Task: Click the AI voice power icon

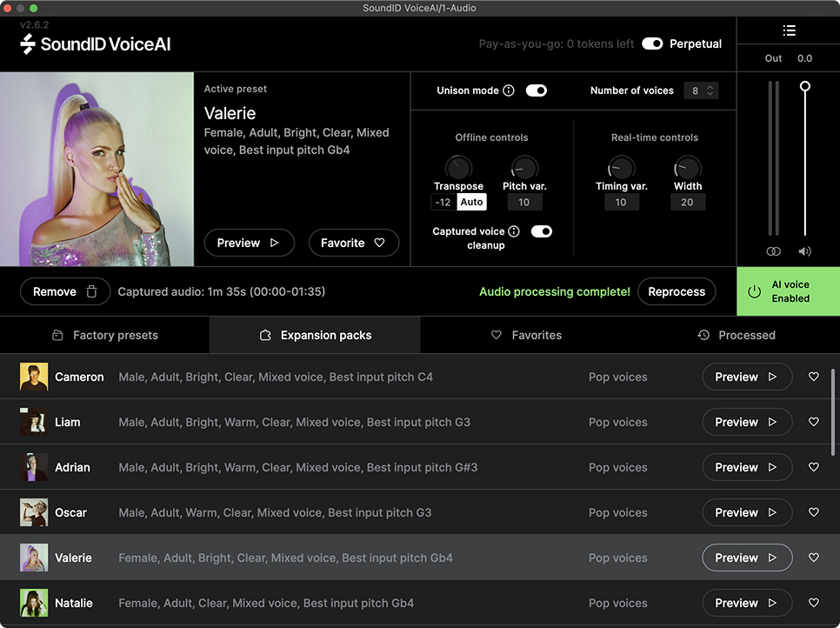Action: [754, 291]
